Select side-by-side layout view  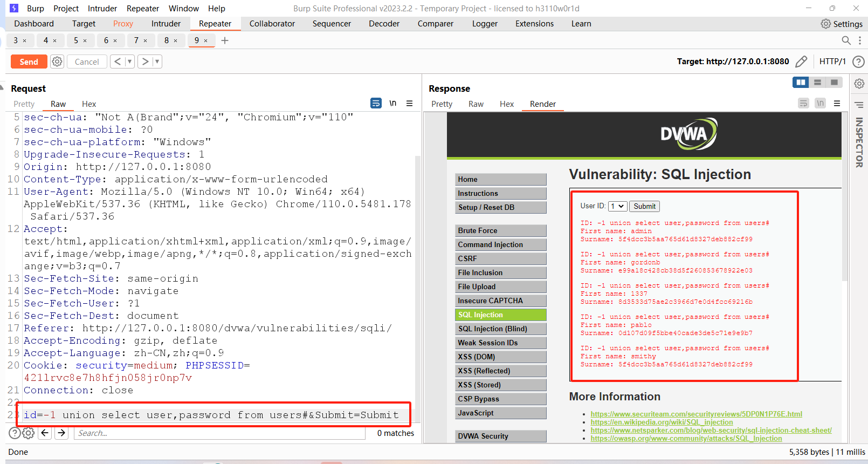(x=801, y=82)
